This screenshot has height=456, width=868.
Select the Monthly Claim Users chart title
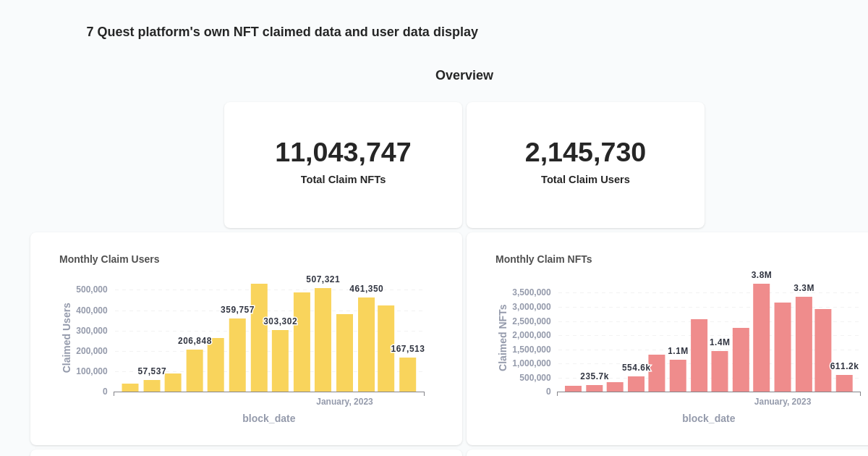click(109, 259)
